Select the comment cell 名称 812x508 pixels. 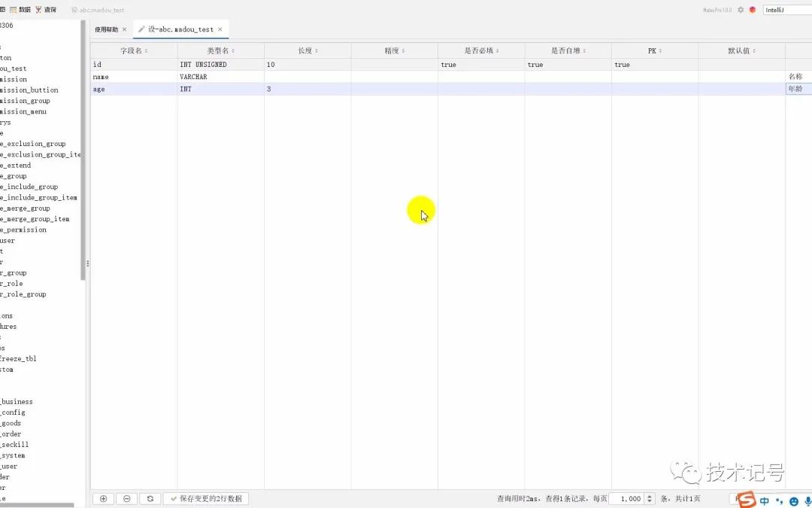[x=798, y=77]
